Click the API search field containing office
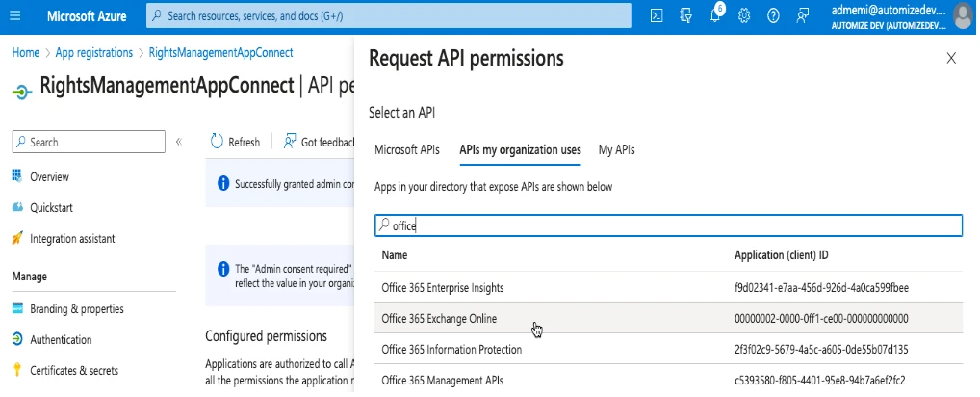The image size is (980, 397). (668, 225)
